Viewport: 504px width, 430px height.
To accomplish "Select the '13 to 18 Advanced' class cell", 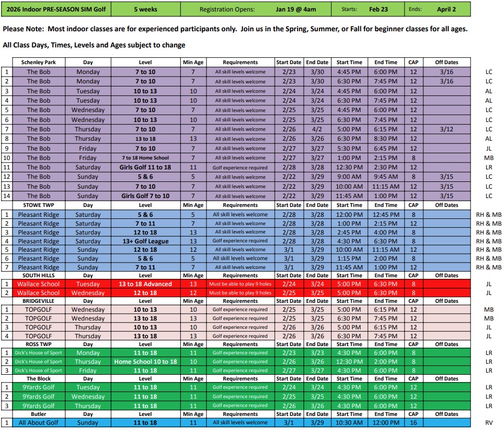I will tap(145, 284).
